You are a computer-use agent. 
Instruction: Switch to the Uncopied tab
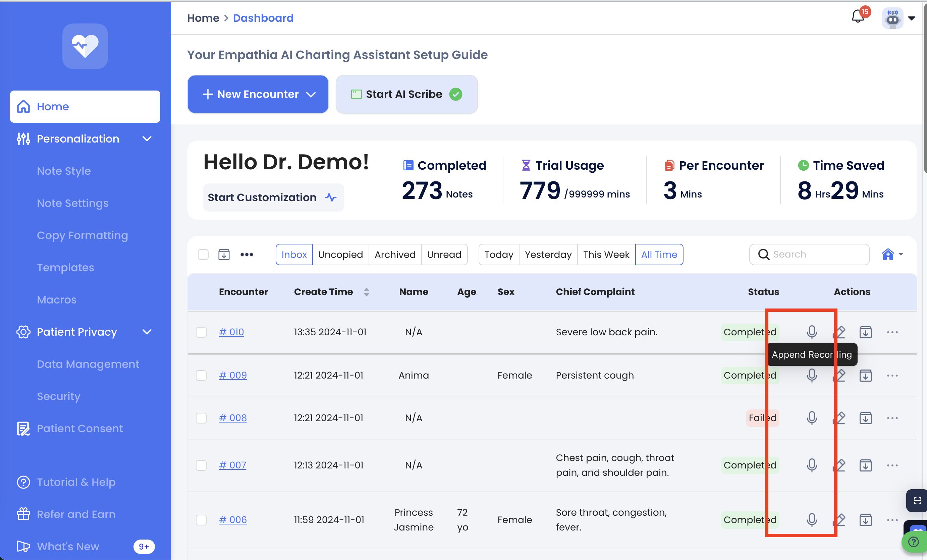click(x=340, y=255)
